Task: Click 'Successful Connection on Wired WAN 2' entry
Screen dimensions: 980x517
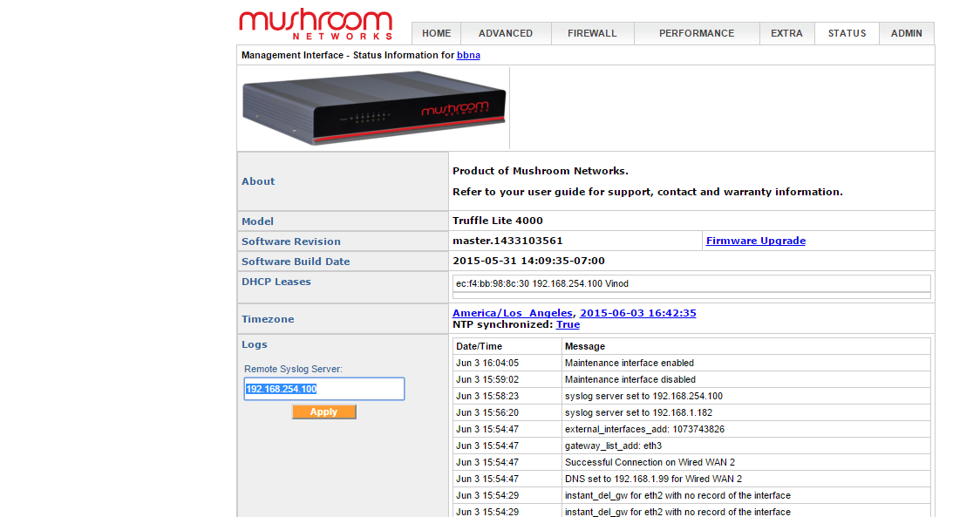Action: [x=650, y=463]
